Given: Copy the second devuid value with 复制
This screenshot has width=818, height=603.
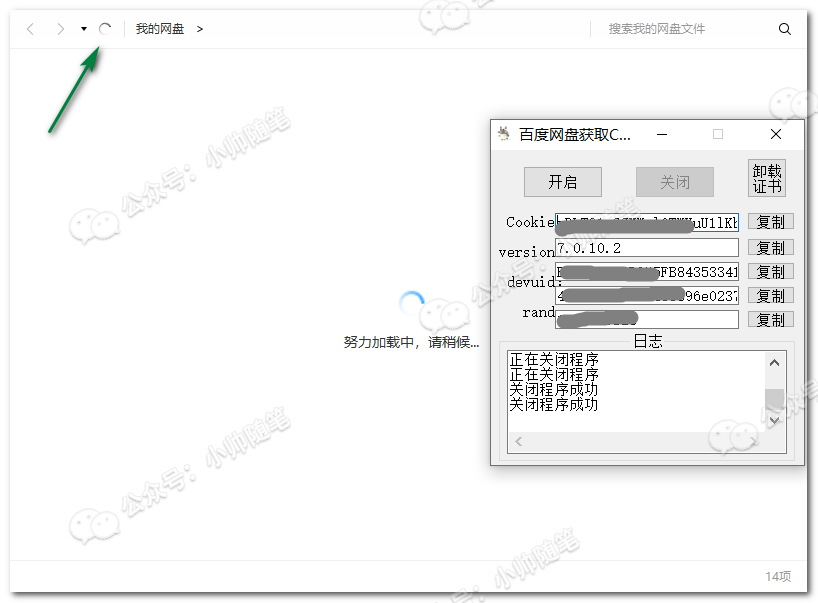Looking at the screenshot, I should 771,296.
